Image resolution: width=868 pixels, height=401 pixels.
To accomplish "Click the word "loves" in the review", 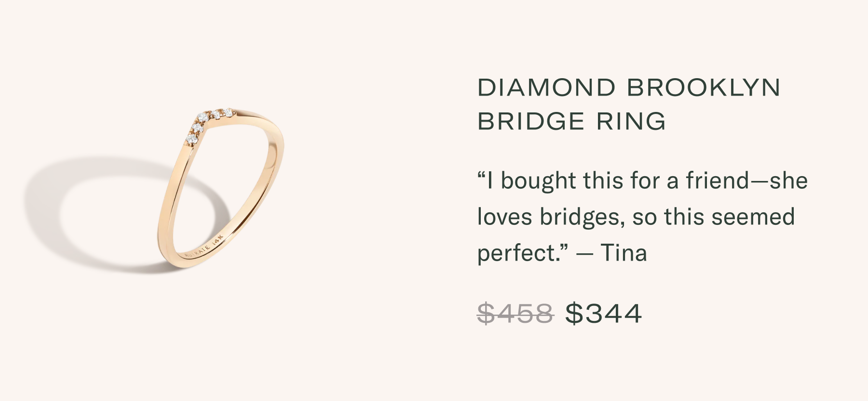I will click(504, 217).
